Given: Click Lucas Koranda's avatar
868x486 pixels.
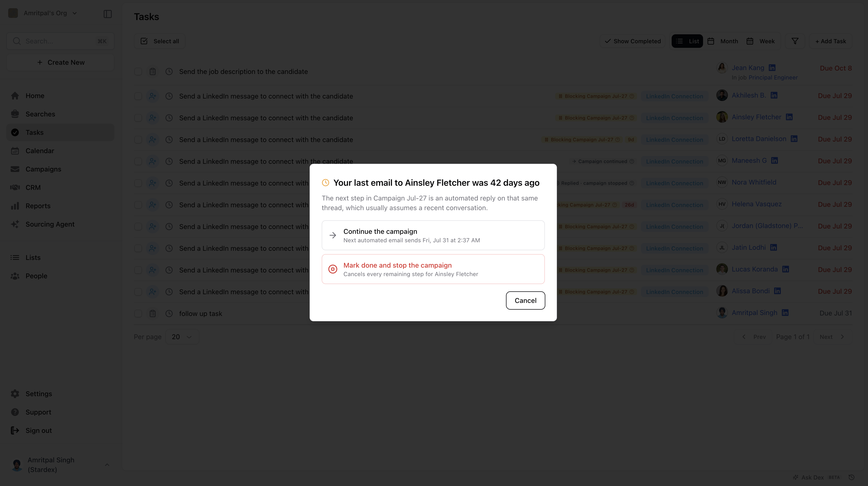Looking at the screenshot, I should point(722,269).
